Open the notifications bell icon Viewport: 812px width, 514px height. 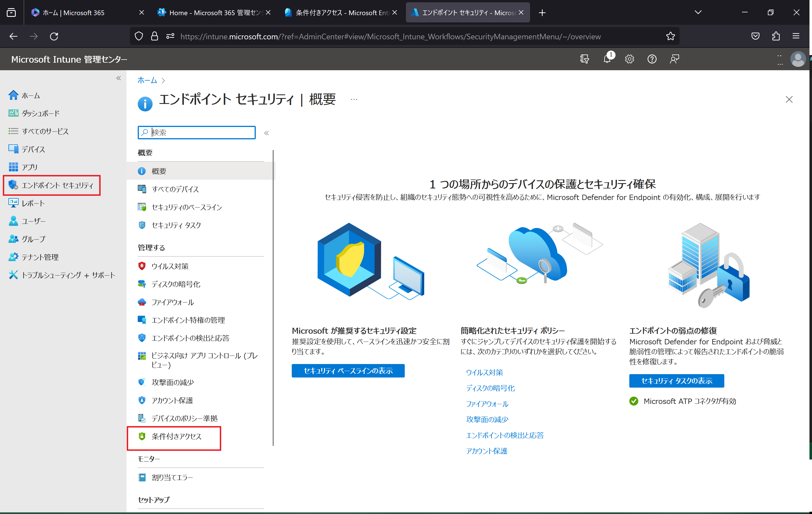coord(607,59)
